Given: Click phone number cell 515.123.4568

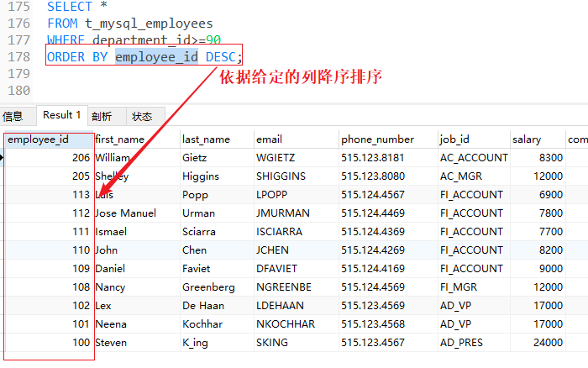Looking at the screenshot, I should (388, 323).
